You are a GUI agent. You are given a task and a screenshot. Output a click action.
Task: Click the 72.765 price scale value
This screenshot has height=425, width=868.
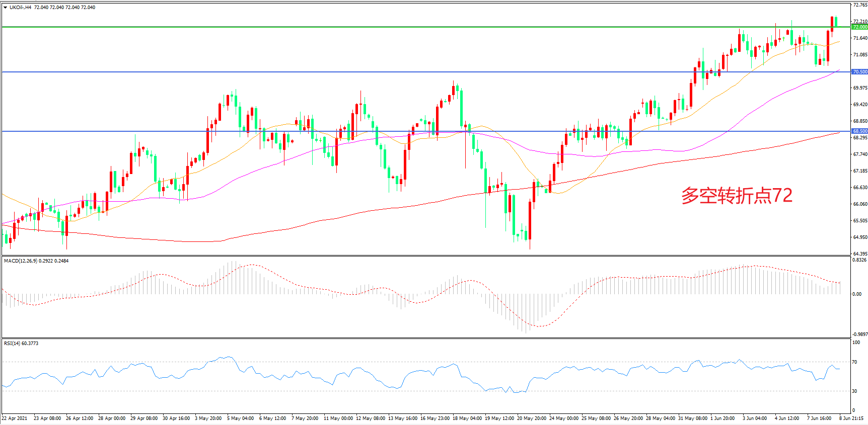point(860,5)
